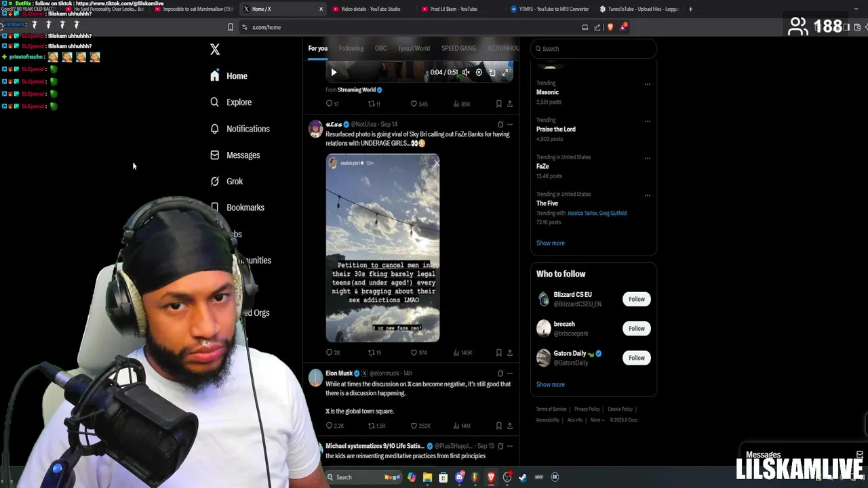Open more options on Elon Musk's post
Viewport: 868px width, 488px height.
[510, 373]
